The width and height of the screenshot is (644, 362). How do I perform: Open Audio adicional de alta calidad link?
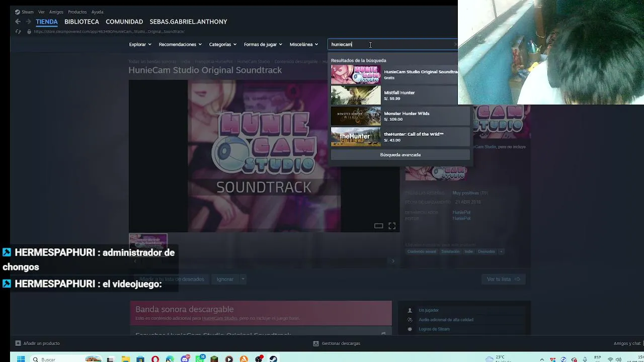pyautogui.click(x=446, y=320)
